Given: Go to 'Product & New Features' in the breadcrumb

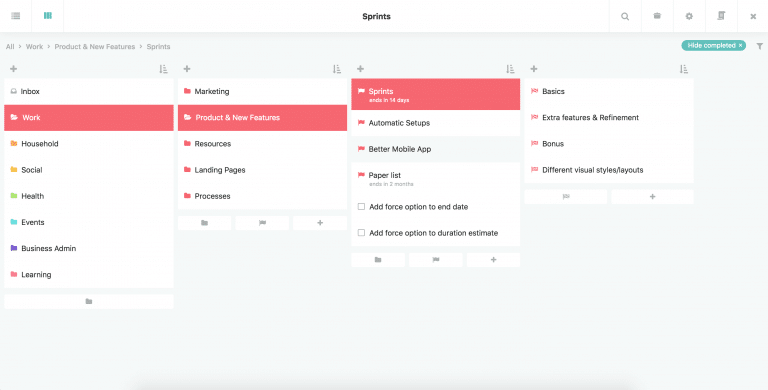Looking at the screenshot, I should pyautogui.click(x=95, y=47).
